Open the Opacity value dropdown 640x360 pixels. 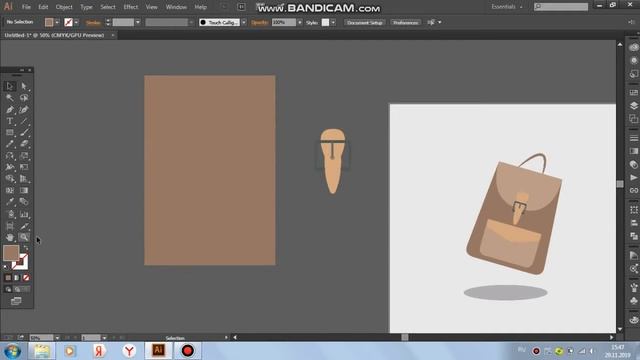click(x=300, y=22)
